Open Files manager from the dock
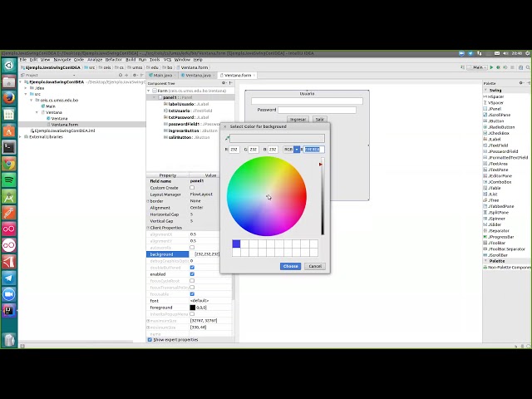The height and width of the screenshot is (399, 532). pyautogui.click(x=9, y=81)
